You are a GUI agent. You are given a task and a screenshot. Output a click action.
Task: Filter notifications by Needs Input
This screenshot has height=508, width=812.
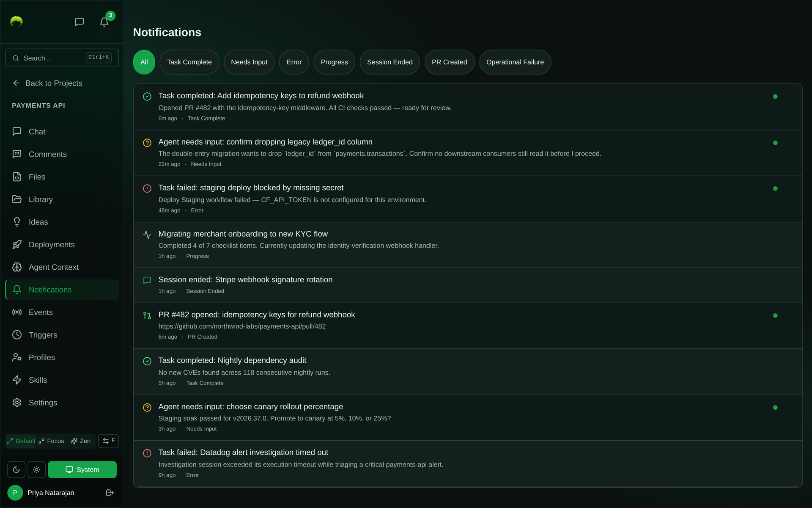249,62
